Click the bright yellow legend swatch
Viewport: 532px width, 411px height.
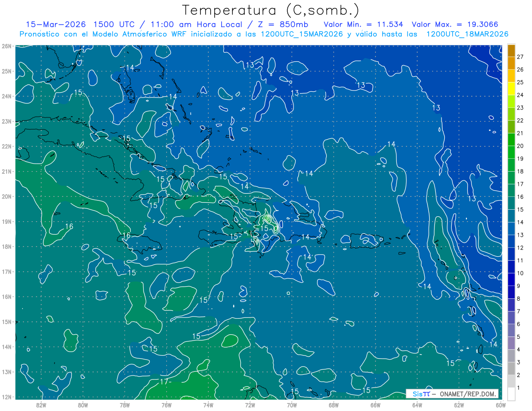click(511, 89)
